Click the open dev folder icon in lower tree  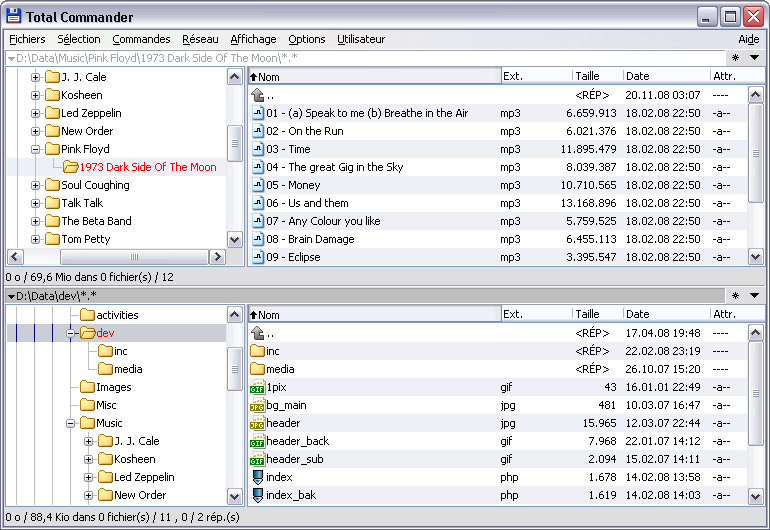pyautogui.click(x=87, y=333)
